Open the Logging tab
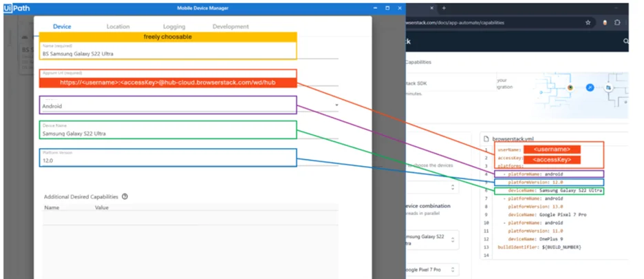This screenshot has width=644, height=279. [x=174, y=26]
